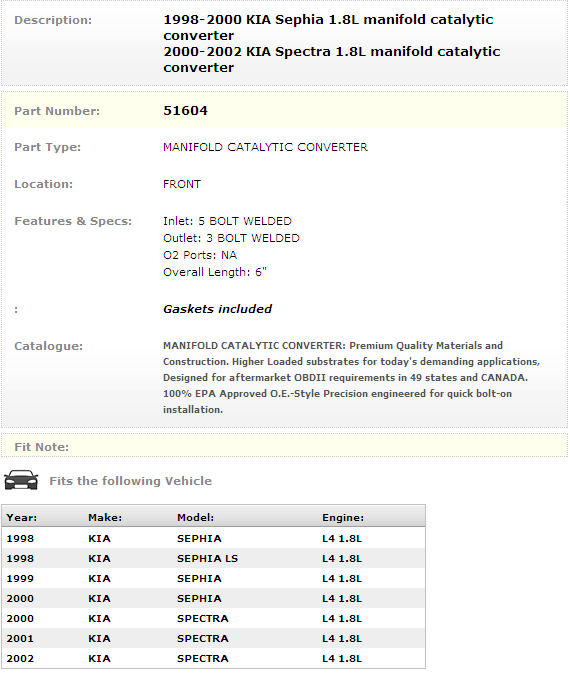Click the Engine column header
Screen dimensions: 570x690
[343, 518]
